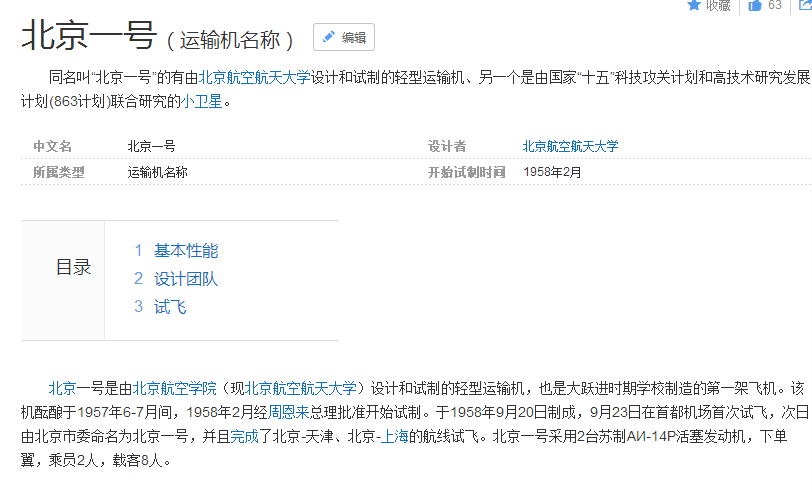Click the 目录 contents heading
The height and width of the screenshot is (492, 812).
(73, 267)
